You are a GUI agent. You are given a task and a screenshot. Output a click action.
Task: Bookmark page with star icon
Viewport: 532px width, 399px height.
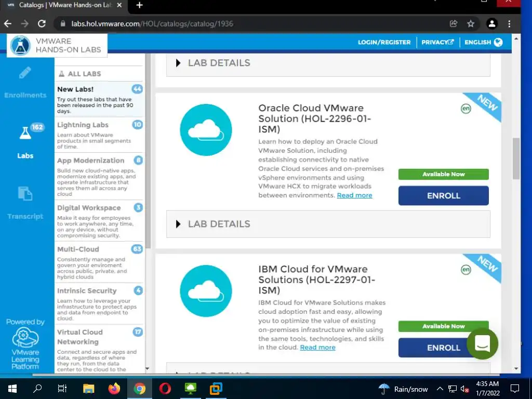(x=471, y=24)
